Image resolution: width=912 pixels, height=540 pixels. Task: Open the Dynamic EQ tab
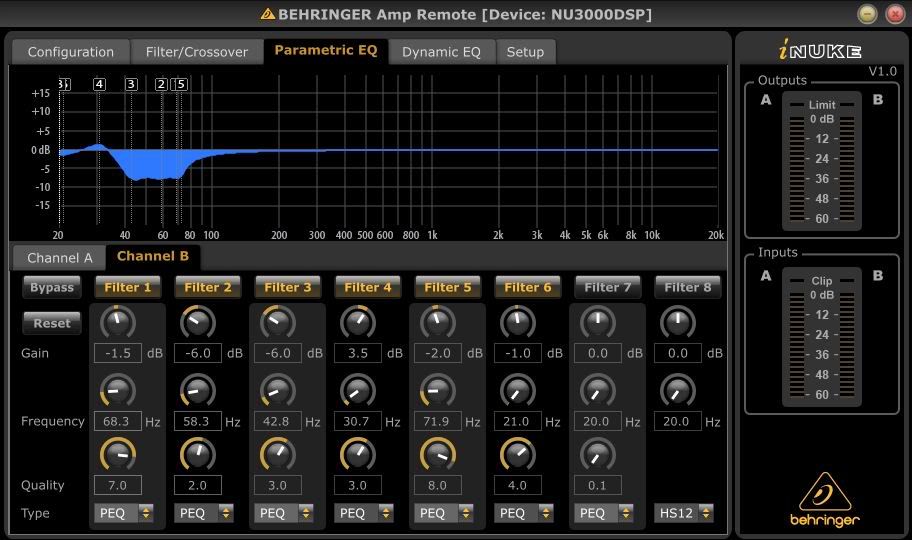(x=441, y=52)
